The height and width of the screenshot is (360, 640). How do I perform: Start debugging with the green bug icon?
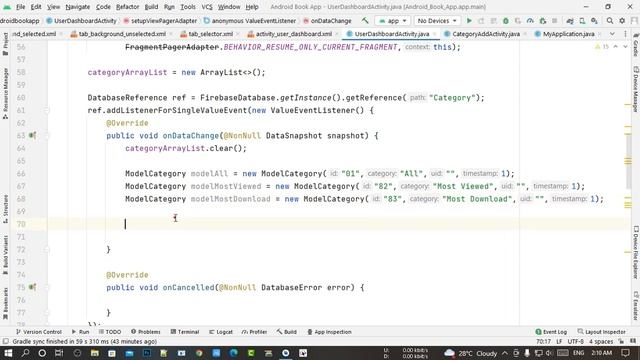pos(506,20)
